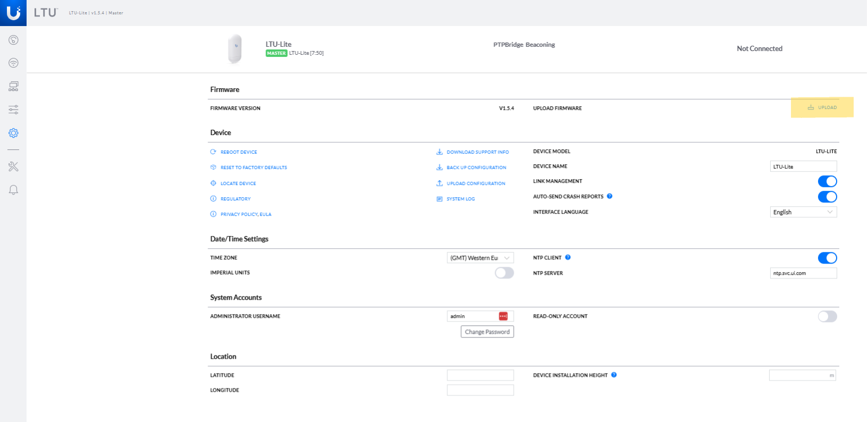
Task: Toggle the Link Management switch
Action: (827, 181)
